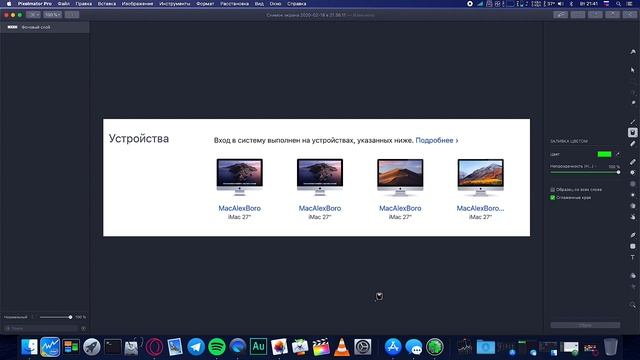The height and width of the screenshot is (360, 640).
Task: Open the 'Формат' menu
Action: 205,4
